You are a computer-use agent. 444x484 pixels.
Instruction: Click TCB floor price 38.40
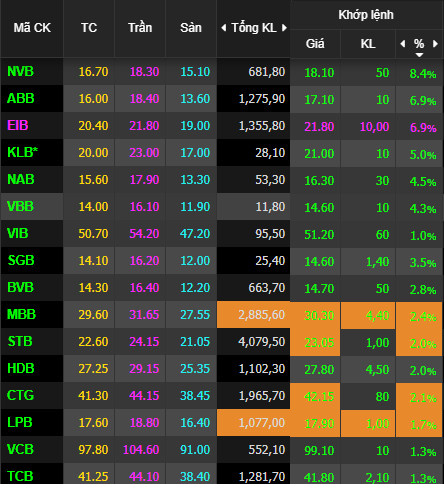[195, 477]
